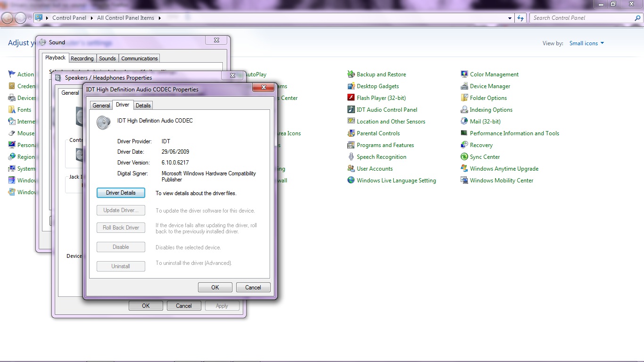Image resolution: width=644 pixels, height=362 pixels.
Task: Launch Flash Player (32-bit) settings icon
Action: point(351,98)
